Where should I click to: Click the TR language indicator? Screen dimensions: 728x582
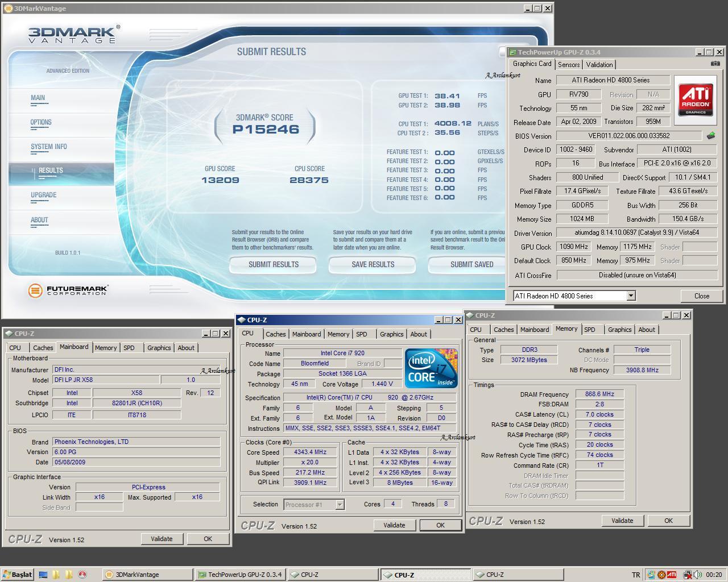(x=636, y=575)
